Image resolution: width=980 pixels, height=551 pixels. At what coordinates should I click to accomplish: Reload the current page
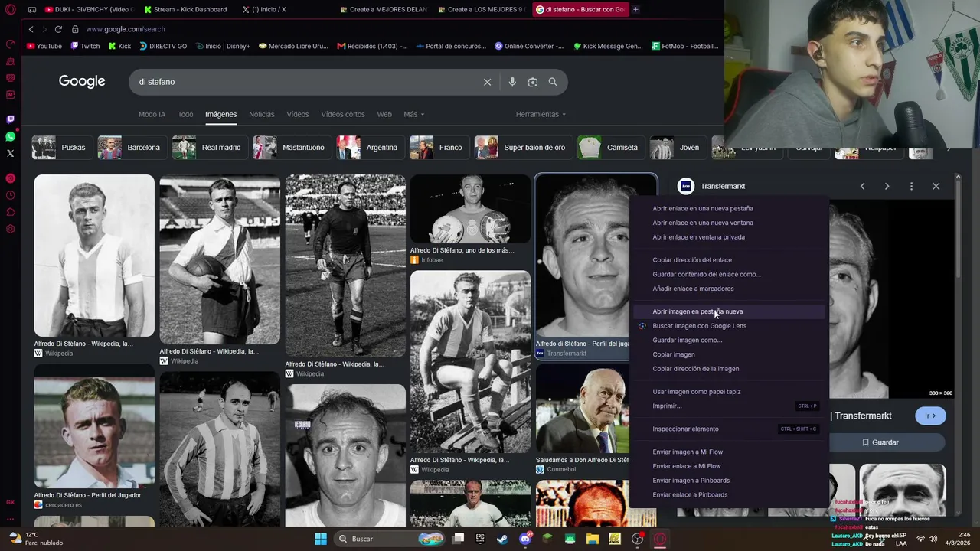point(58,29)
